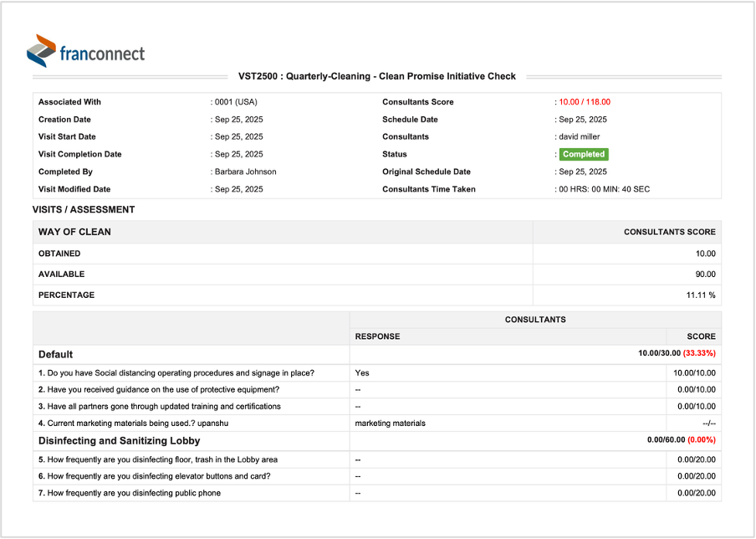
Task: Select question 7 about disinfecting public phone
Action: (x=134, y=493)
